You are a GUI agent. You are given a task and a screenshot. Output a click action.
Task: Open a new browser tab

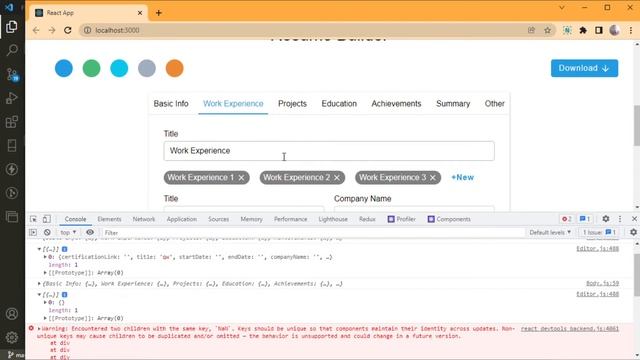point(159,13)
